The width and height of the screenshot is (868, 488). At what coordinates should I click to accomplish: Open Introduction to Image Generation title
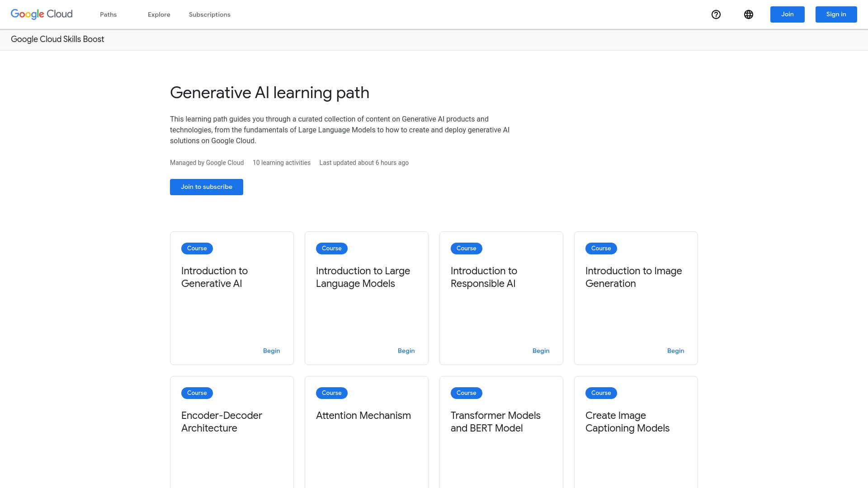coord(634,277)
